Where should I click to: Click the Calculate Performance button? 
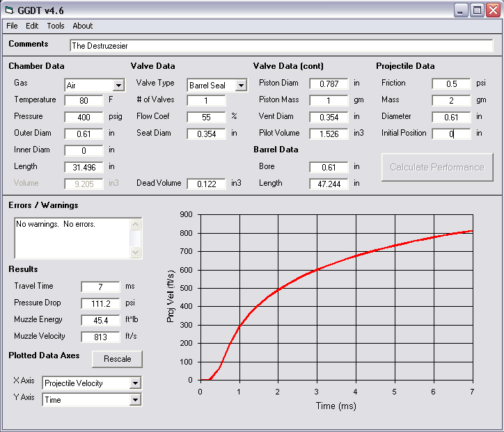coord(436,167)
